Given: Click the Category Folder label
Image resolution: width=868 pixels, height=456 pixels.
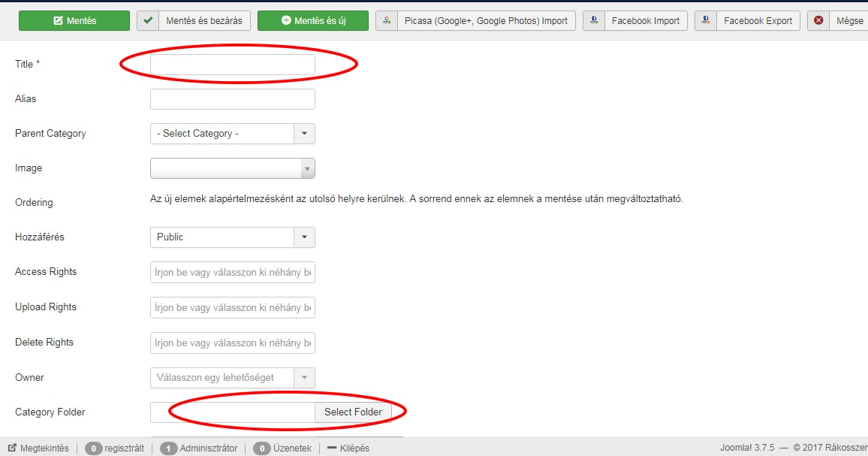Looking at the screenshot, I should [50, 412].
